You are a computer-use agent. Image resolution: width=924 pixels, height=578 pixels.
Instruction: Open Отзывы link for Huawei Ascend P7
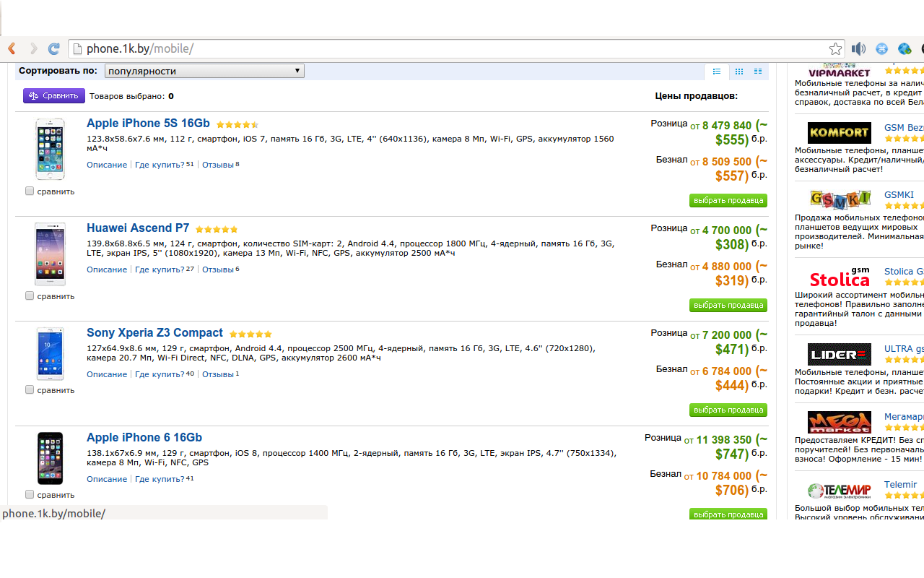click(218, 269)
